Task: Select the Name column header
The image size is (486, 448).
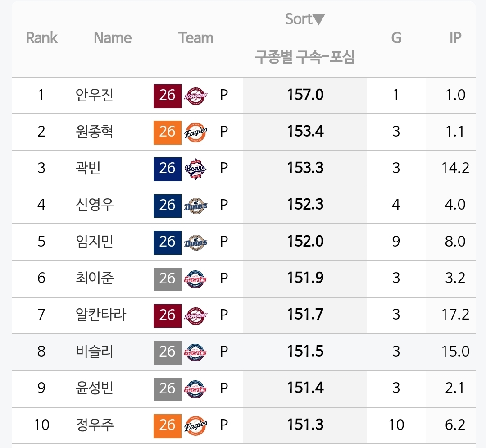Action: pos(113,38)
